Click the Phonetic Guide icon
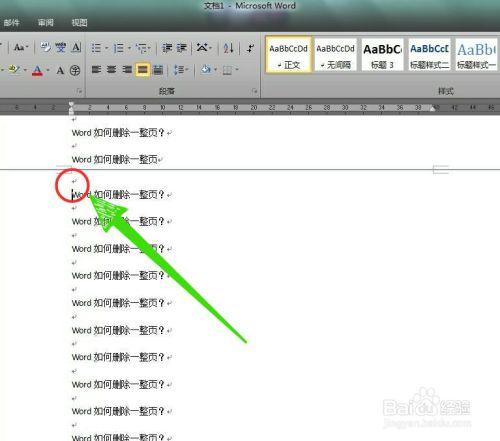 (x=61, y=48)
